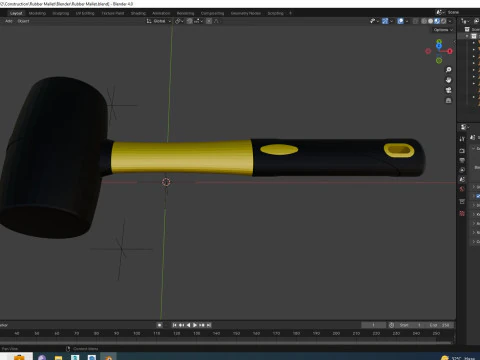This screenshot has height=360, width=480.
Task: Open proportional editing falloff dropdown
Action: point(216,21)
